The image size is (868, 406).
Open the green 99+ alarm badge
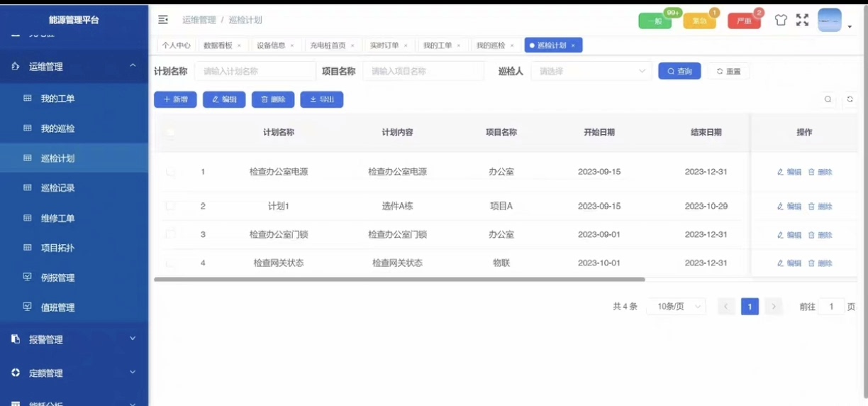(x=655, y=21)
